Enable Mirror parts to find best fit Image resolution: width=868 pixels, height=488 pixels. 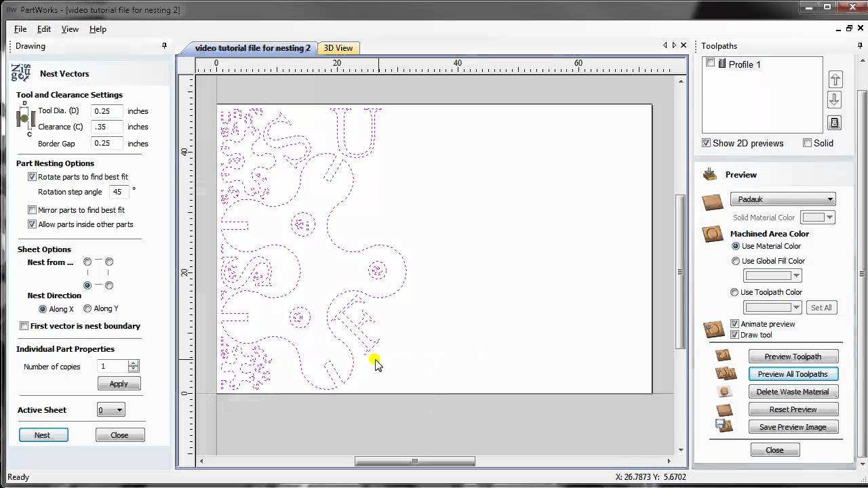pos(32,210)
